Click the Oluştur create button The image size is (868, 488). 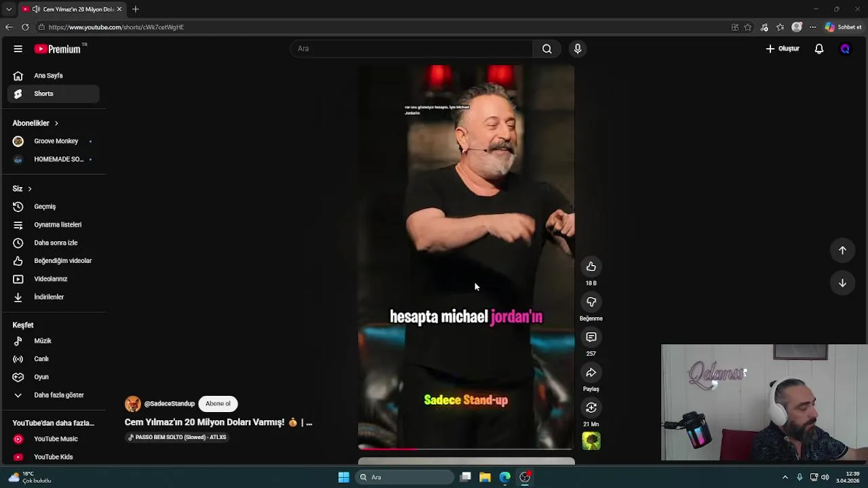[x=783, y=49]
